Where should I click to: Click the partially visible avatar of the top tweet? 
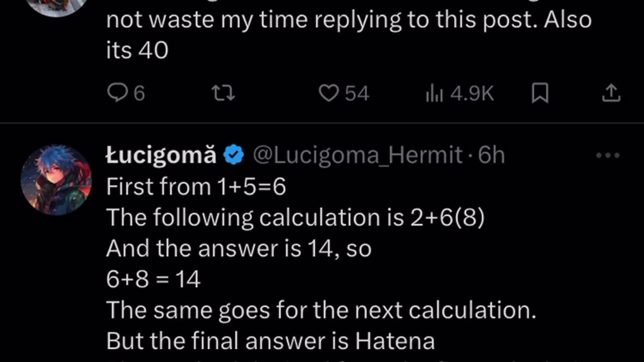pyautogui.click(x=56, y=6)
